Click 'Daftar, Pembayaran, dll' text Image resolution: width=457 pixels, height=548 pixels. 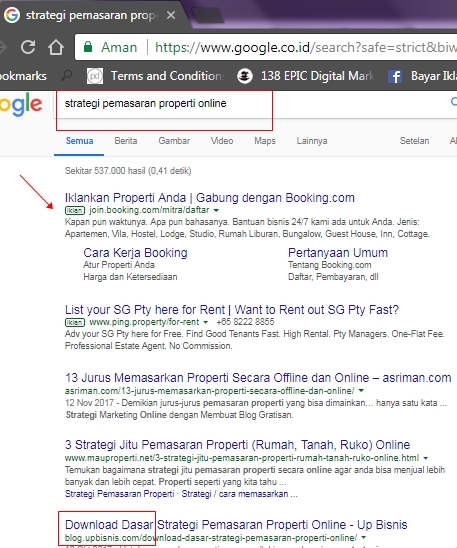[333, 277]
